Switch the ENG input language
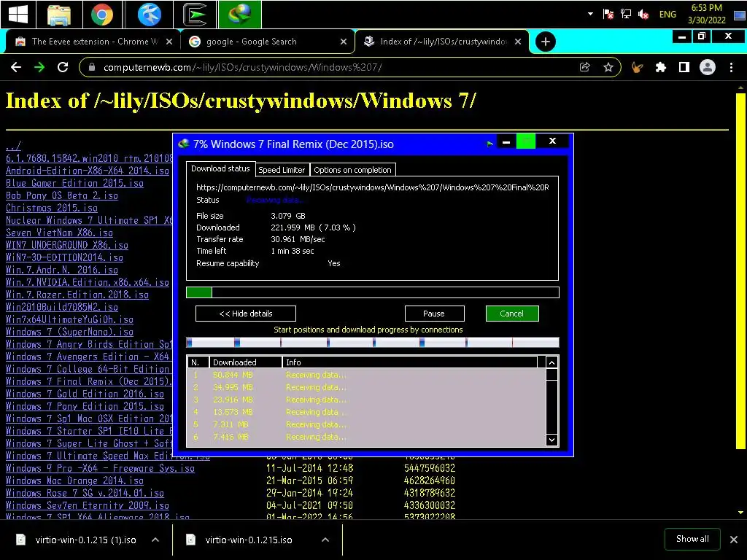Image resolution: width=747 pixels, height=560 pixels. (x=667, y=15)
